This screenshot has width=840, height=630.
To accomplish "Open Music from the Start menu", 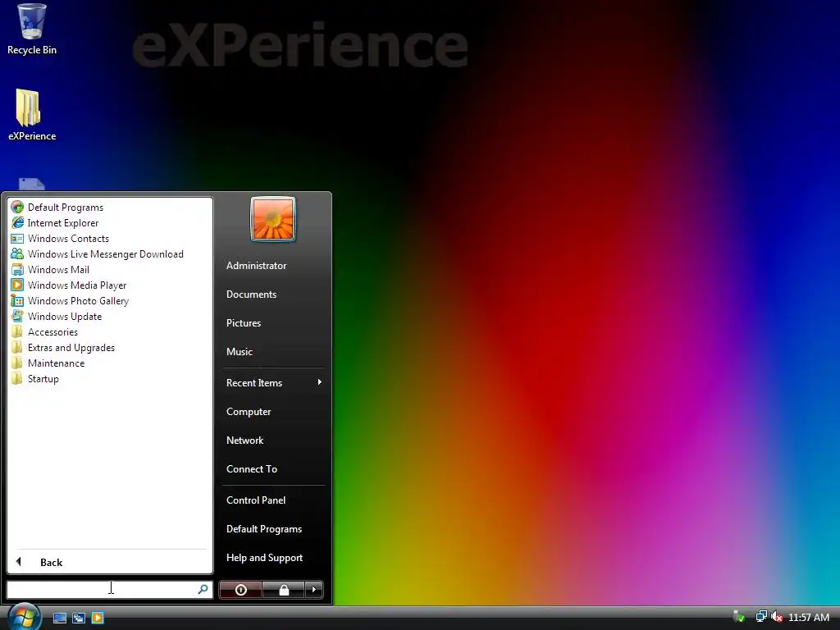I will coord(239,352).
